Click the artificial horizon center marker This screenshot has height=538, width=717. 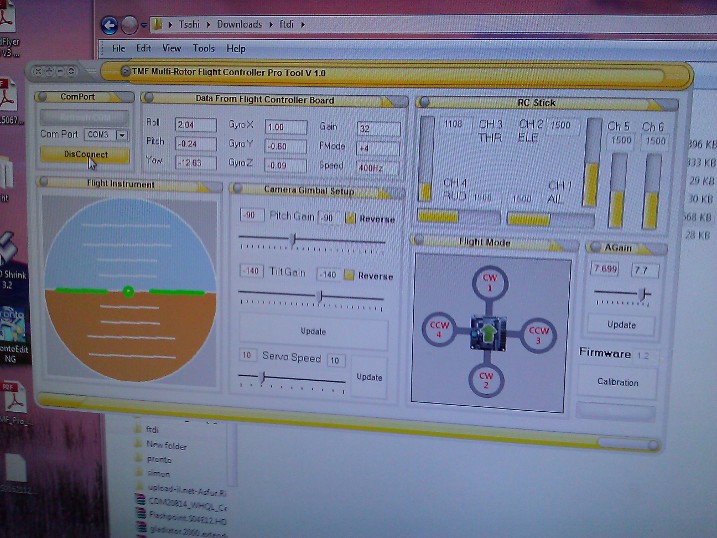(x=128, y=292)
